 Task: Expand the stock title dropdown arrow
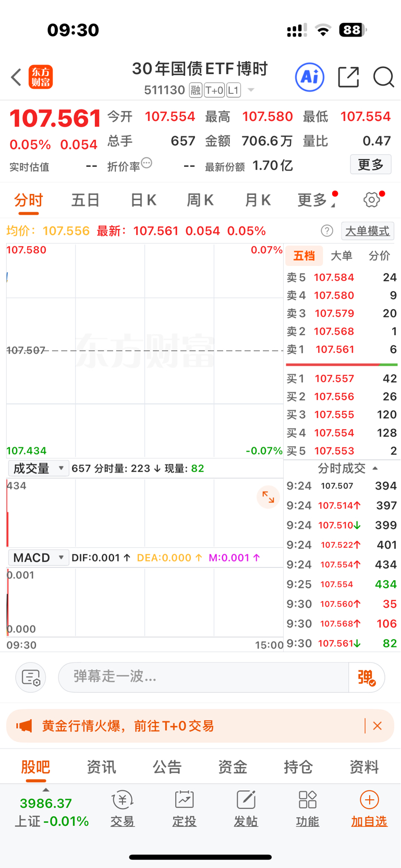pyautogui.click(x=251, y=90)
